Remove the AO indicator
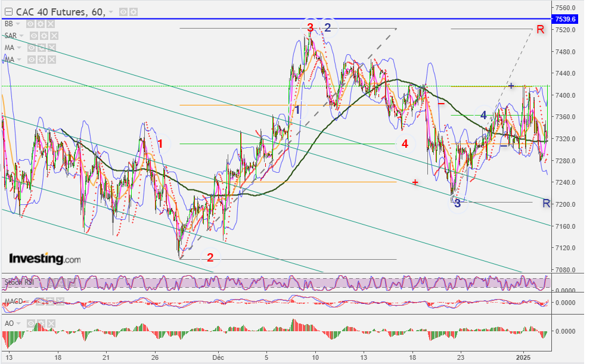 (51, 323)
